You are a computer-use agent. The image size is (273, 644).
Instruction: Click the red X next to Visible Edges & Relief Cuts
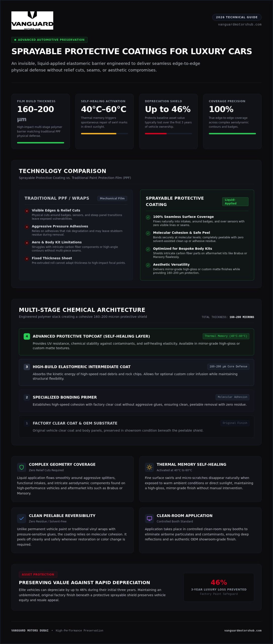(x=27, y=211)
